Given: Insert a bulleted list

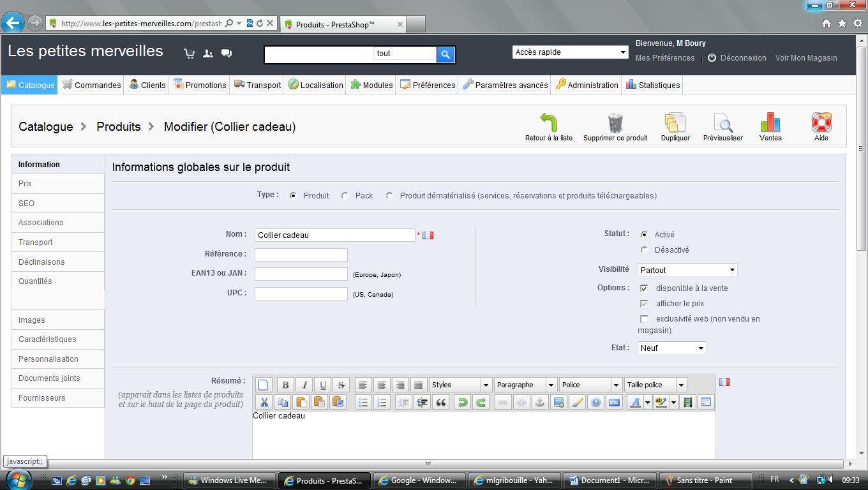Looking at the screenshot, I should point(363,402).
